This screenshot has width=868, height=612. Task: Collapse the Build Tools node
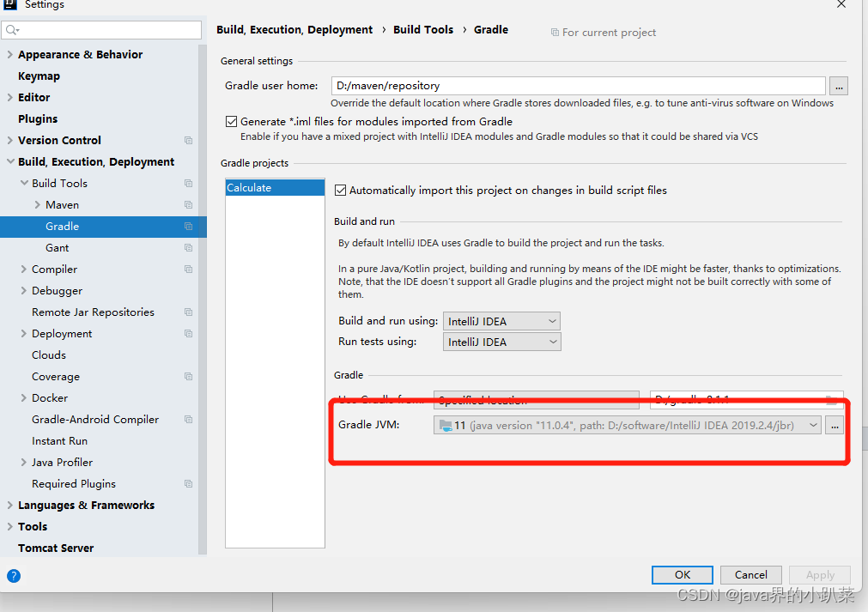click(x=24, y=183)
